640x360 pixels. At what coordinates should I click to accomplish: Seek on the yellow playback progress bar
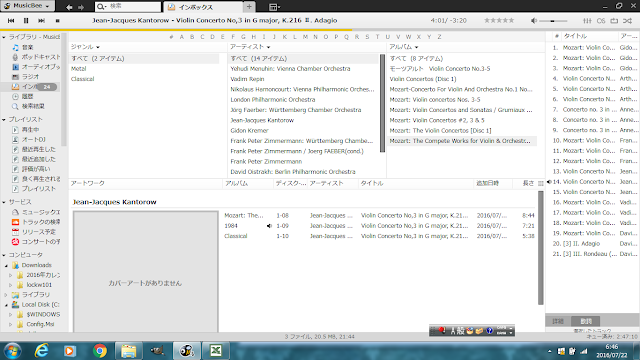coord(176,30)
